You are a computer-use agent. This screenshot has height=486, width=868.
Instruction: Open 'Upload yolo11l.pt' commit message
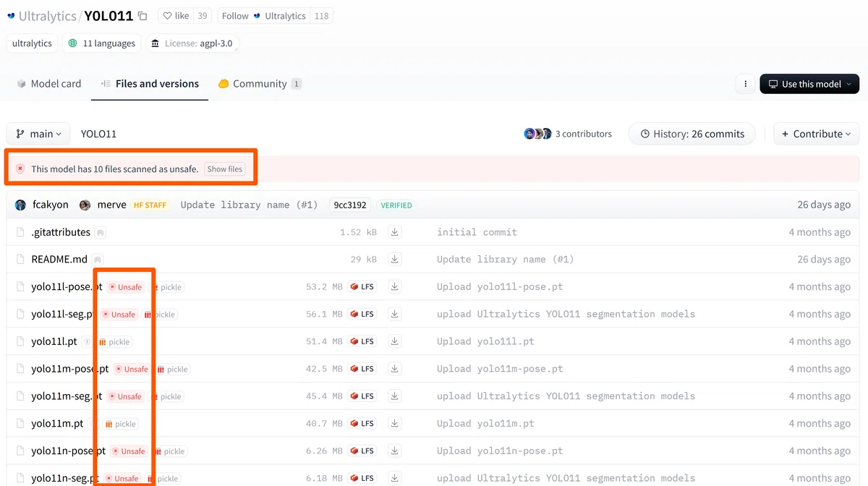pyautogui.click(x=485, y=341)
